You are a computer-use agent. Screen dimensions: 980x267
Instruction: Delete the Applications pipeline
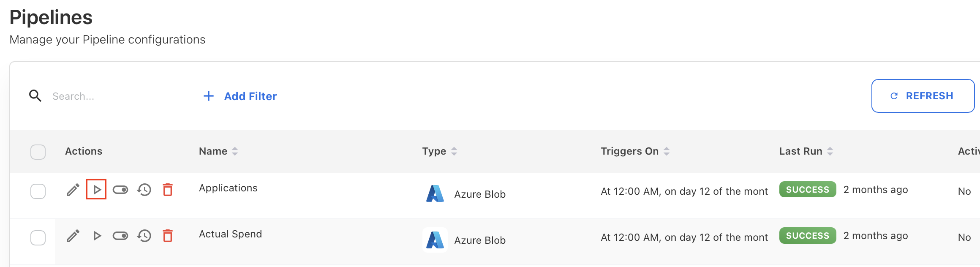point(168,190)
